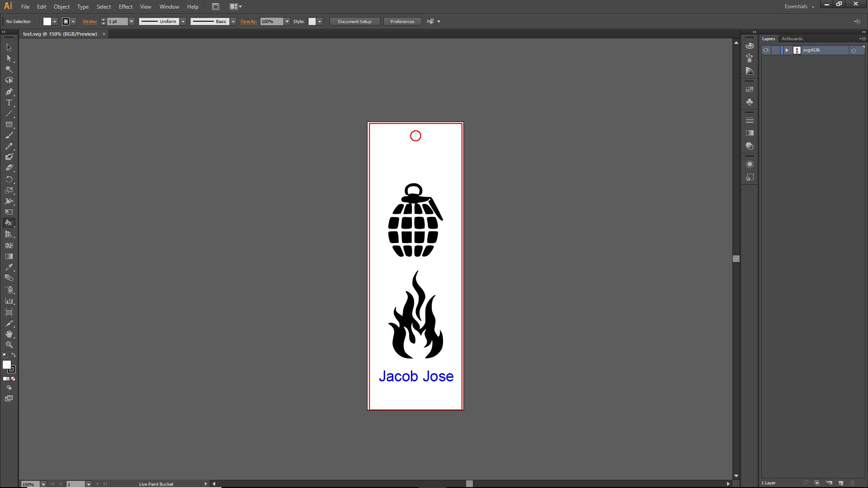
Task: Select the Direct Selection tool
Action: click(x=9, y=58)
